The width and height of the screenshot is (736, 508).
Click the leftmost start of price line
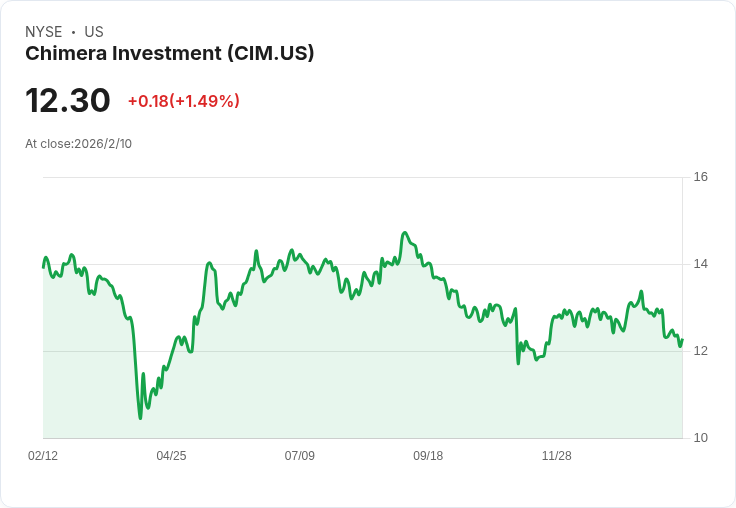coord(43,267)
